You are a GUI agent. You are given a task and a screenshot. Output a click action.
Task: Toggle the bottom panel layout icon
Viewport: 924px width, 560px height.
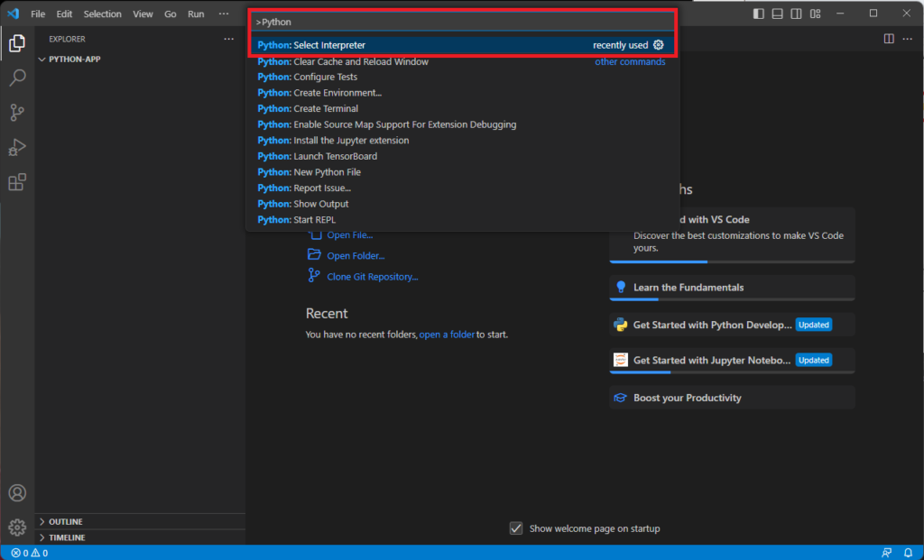777,14
